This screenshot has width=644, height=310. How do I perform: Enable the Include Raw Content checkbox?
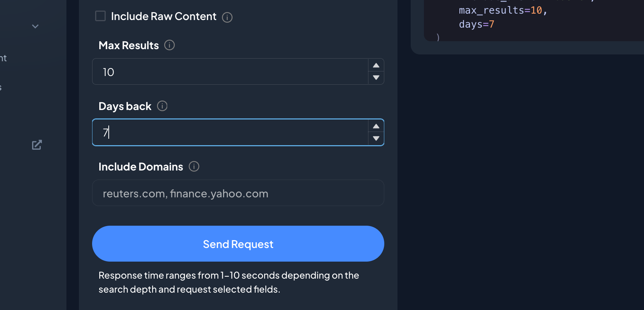(x=100, y=16)
